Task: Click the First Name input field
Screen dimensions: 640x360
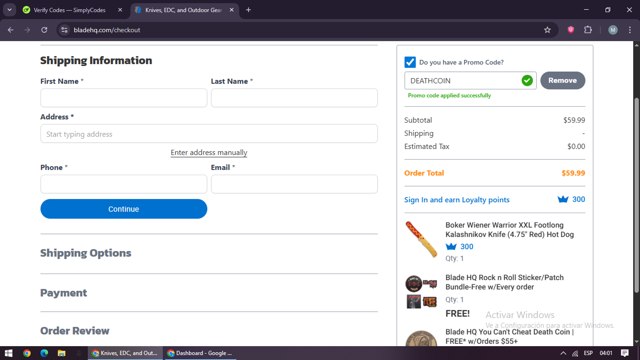Action: 124,98
